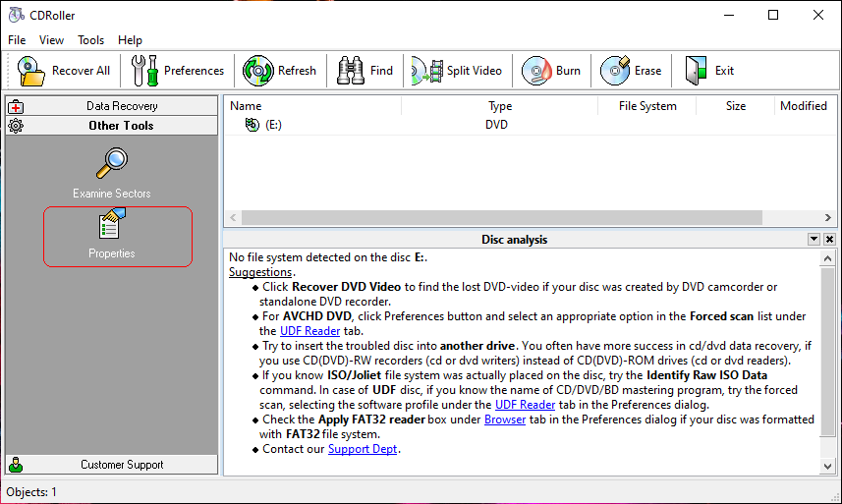
Task: Click the CDRoller title bar app icon
Action: 16,15
